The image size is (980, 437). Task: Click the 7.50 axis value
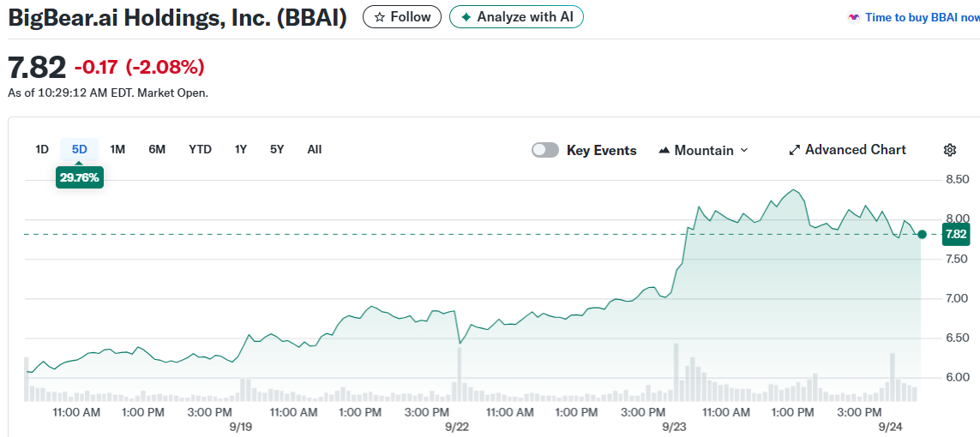click(x=956, y=259)
